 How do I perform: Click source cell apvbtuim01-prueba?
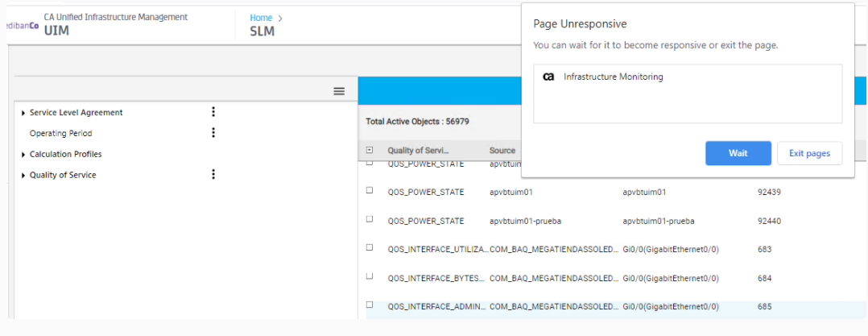pyautogui.click(x=527, y=221)
